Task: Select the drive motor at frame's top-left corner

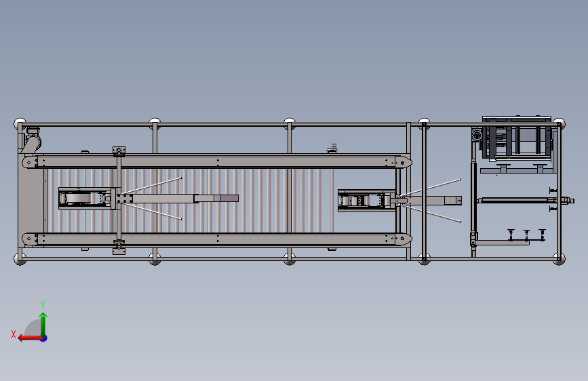Action: click(32, 140)
